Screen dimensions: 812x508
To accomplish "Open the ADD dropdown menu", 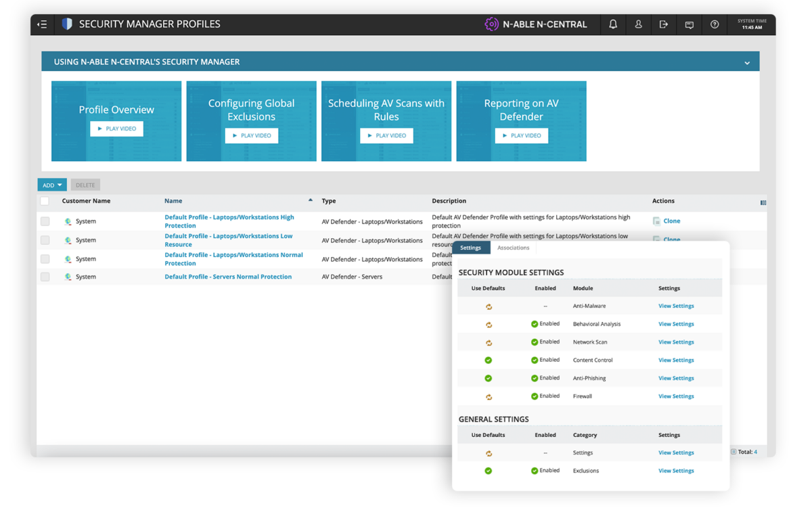I will click(x=52, y=184).
